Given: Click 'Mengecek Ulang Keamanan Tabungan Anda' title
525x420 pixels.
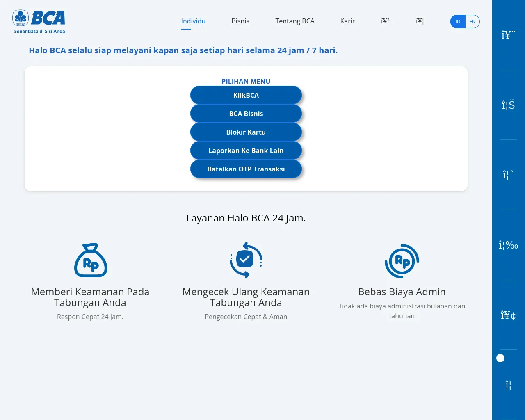Looking at the screenshot, I should (x=246, y=297).
